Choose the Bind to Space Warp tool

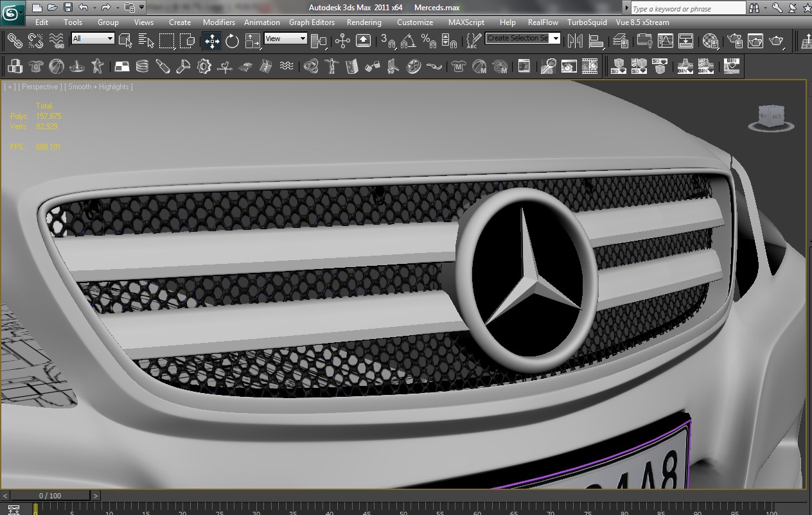(57, 41)
